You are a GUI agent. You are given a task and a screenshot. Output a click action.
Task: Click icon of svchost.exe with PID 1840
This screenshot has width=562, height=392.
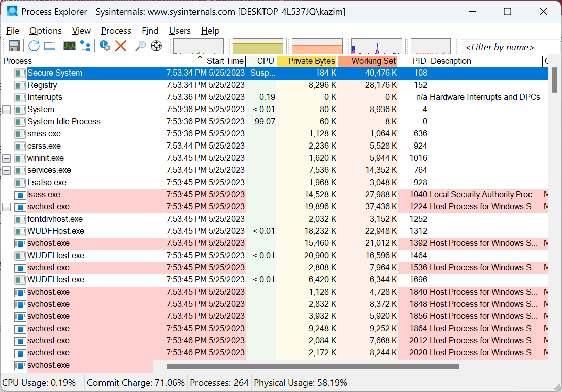(20, 292)
